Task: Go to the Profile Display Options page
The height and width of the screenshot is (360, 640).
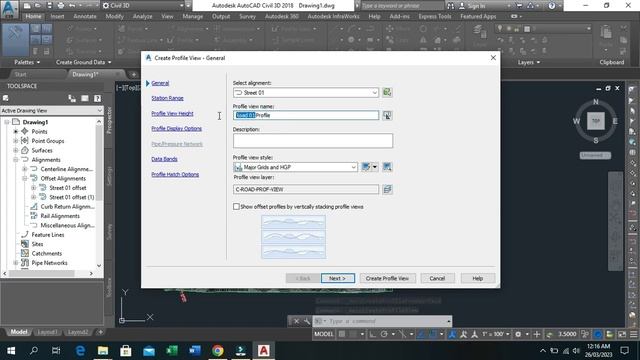Action: tap(176, 129)
